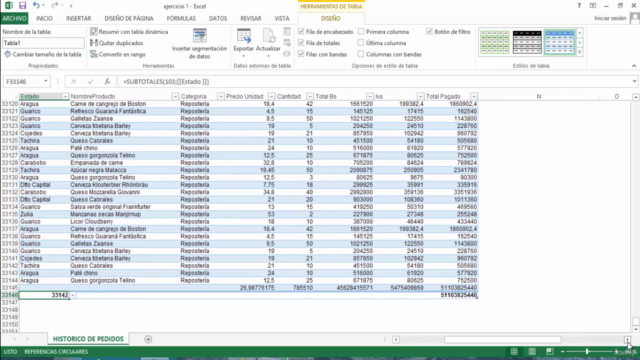Open the Cantidad column filter dropdown

[x=310, y=97]
